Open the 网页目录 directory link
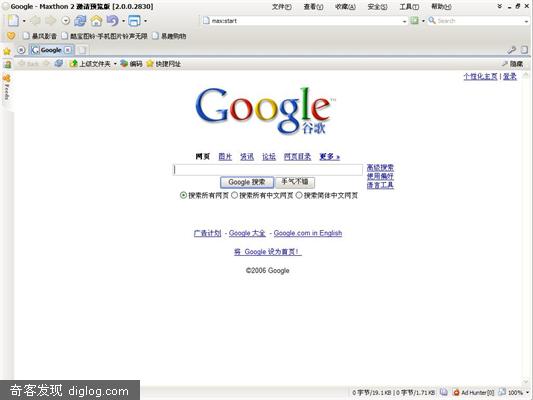The image size is (533, 400). click(x=297, y=156)
